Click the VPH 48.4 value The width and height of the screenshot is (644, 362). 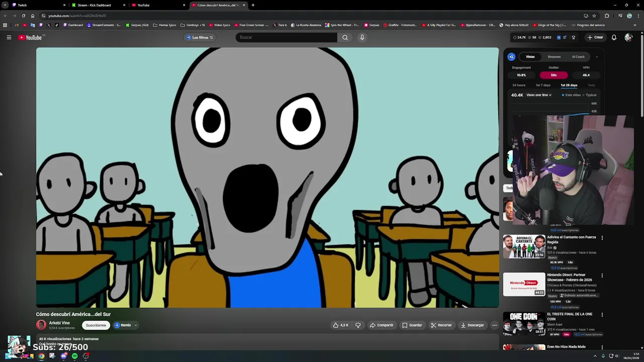pyautogui.click(x=586, y=75)
